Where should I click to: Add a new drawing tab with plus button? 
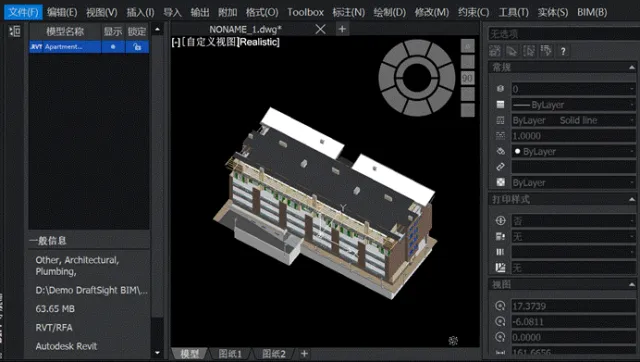(342, 29)
